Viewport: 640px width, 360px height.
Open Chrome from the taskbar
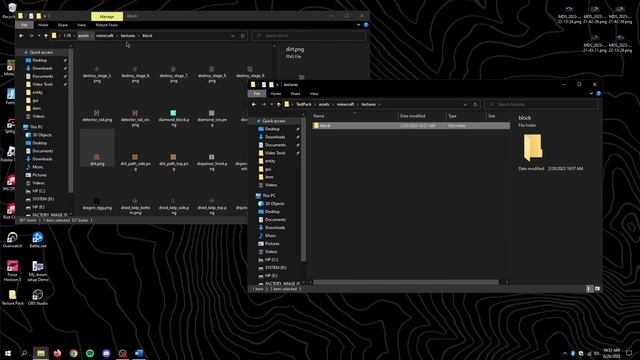pos(73,353)
